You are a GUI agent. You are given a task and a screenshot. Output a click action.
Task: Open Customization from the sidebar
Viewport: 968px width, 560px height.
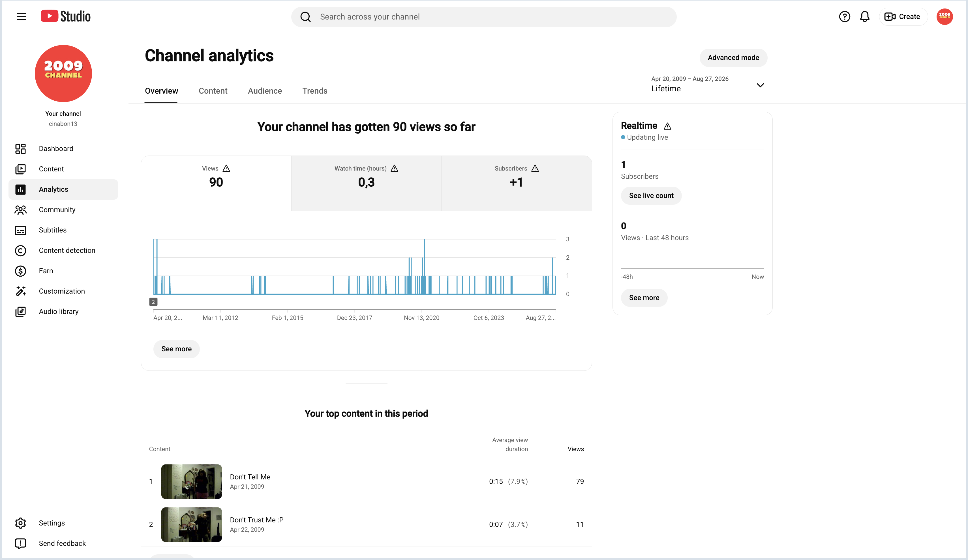coord(63,291)
